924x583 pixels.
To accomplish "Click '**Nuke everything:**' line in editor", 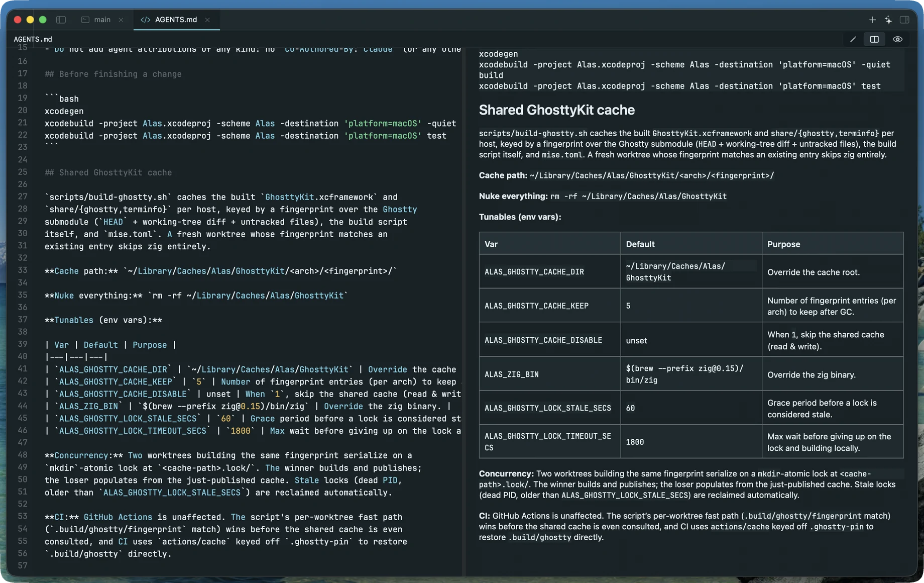I will [196, 296].
